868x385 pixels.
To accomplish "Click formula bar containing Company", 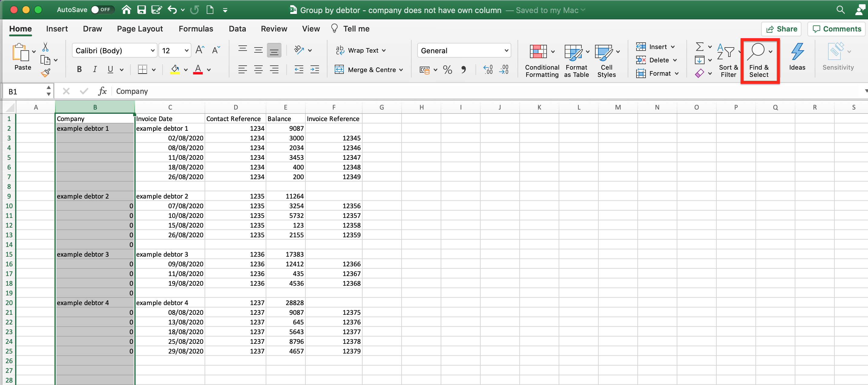I will tap(485, 91).
